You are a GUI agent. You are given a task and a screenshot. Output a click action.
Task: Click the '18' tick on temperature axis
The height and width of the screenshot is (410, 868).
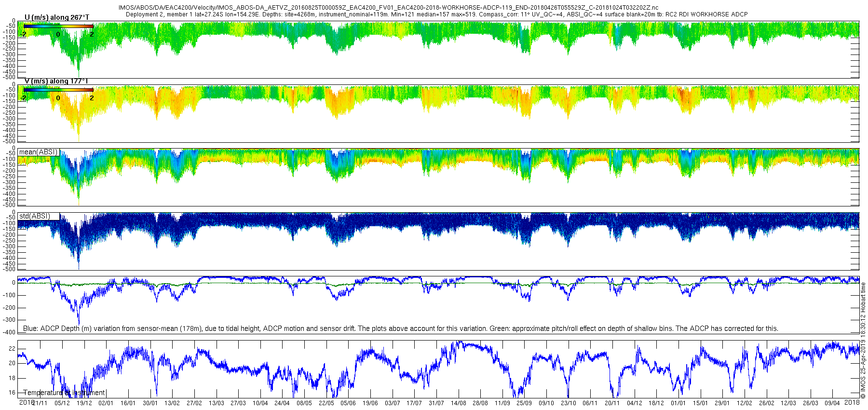13,378
